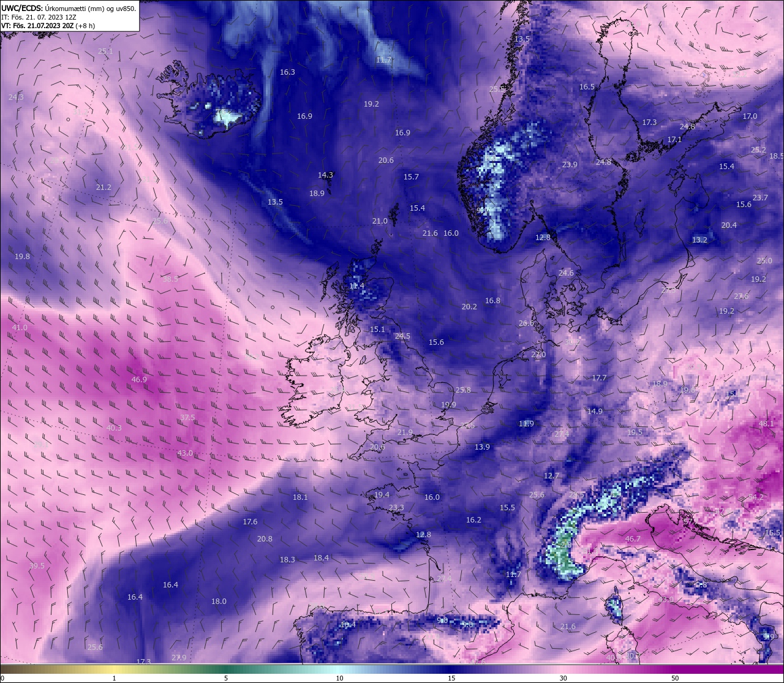The height and width of the screenshot is (683, 784).
Task: Click the 11.9 map value
Action: (526, 424)
